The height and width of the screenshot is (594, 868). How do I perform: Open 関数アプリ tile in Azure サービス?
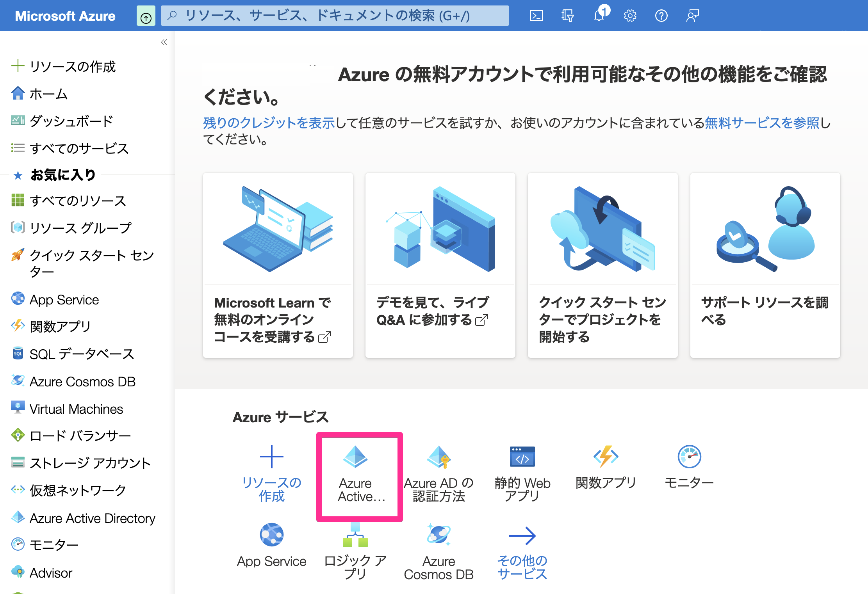click(x=606, y=467)
